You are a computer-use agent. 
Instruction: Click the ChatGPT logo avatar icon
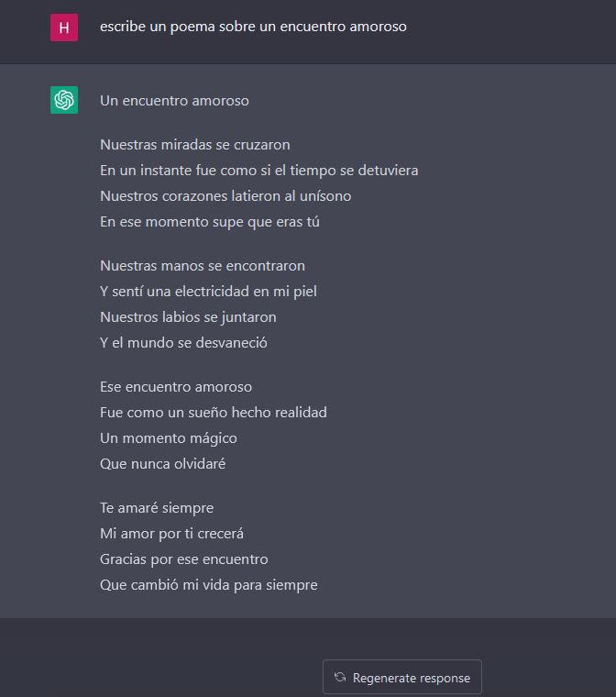tap(64, 100)
